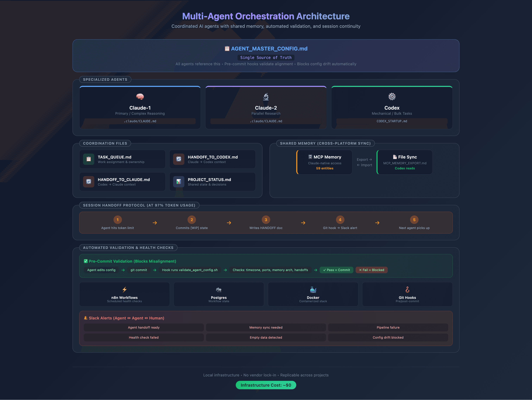Click the TASK_QUEUE.md file name
This screenshot has height=400, width=532.
(115, 157)
